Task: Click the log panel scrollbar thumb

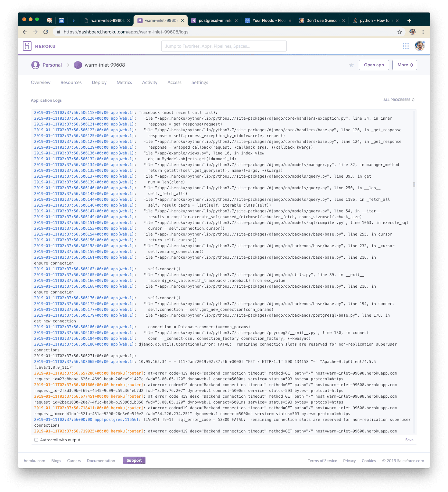Action: (414, 185)
